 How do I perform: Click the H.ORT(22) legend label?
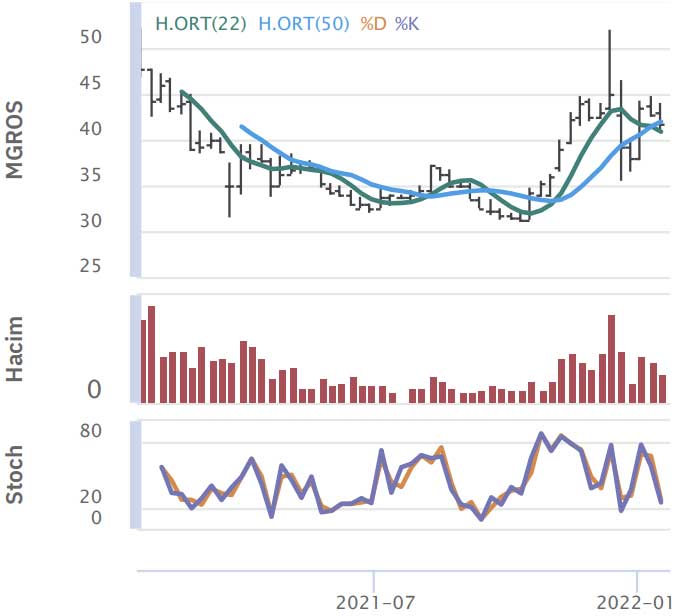[201, 24]
